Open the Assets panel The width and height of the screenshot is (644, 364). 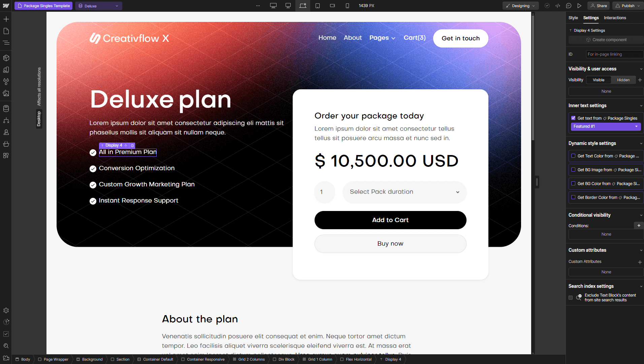(6, 94)
